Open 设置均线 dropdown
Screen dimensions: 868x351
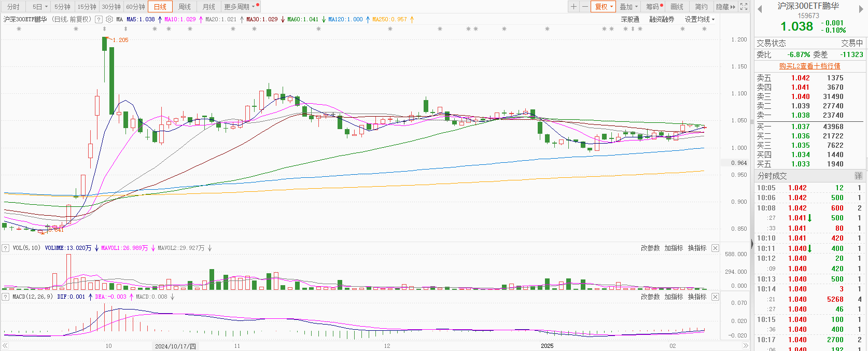tap(699, 19)
